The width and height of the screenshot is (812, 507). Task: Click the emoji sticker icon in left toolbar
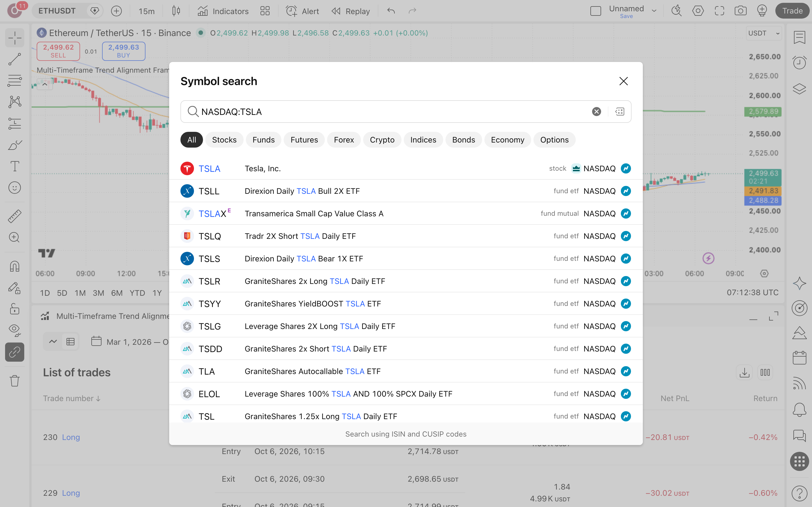(x=14, y=188)
